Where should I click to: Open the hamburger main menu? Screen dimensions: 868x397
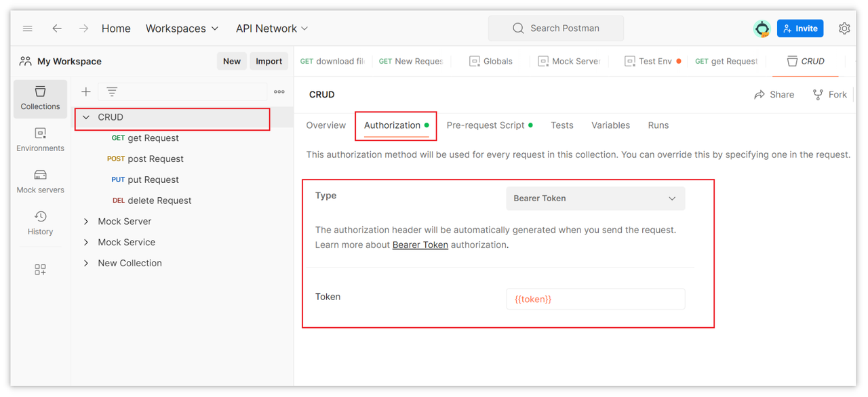(x=28, y=28)
